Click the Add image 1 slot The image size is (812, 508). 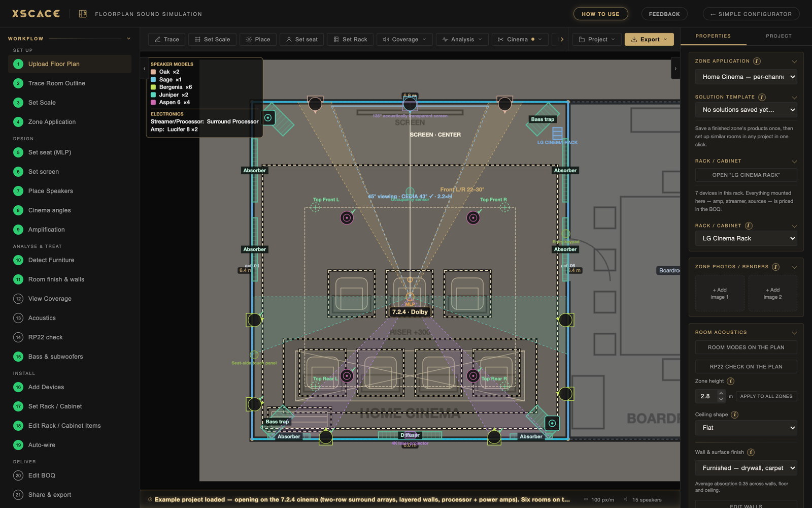(720, 293)
